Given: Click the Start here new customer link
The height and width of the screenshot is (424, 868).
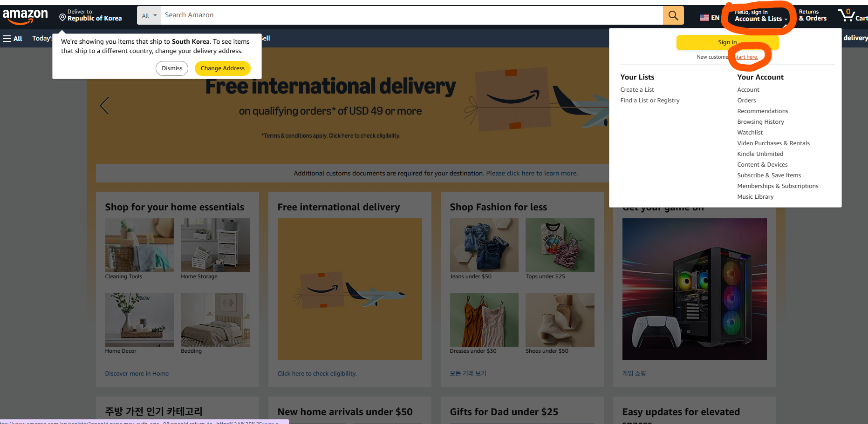Looking at the screenshot, I should 746,57.
